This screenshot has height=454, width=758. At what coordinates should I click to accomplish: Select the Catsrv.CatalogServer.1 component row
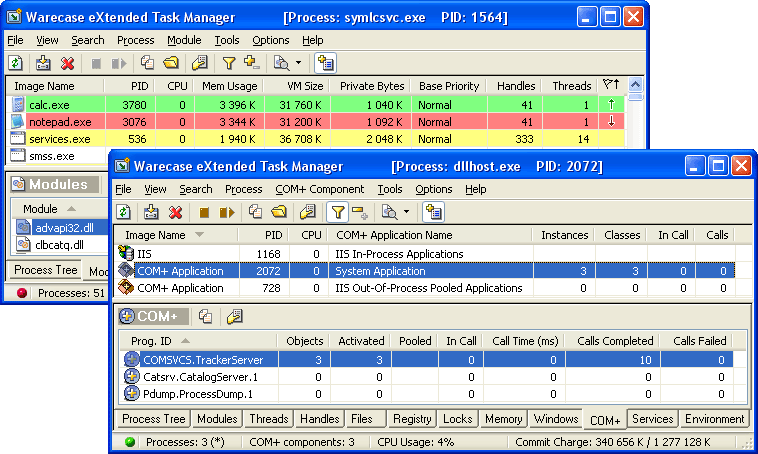tap(427, 377)
